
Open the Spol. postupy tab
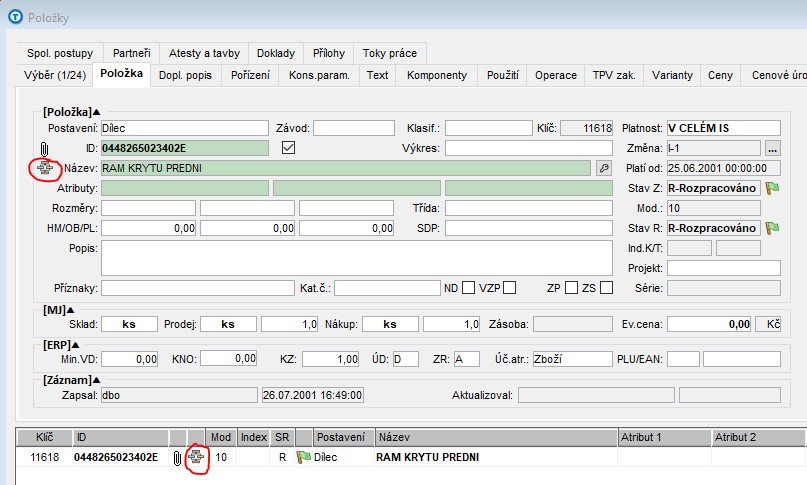[x=60, y=53]
